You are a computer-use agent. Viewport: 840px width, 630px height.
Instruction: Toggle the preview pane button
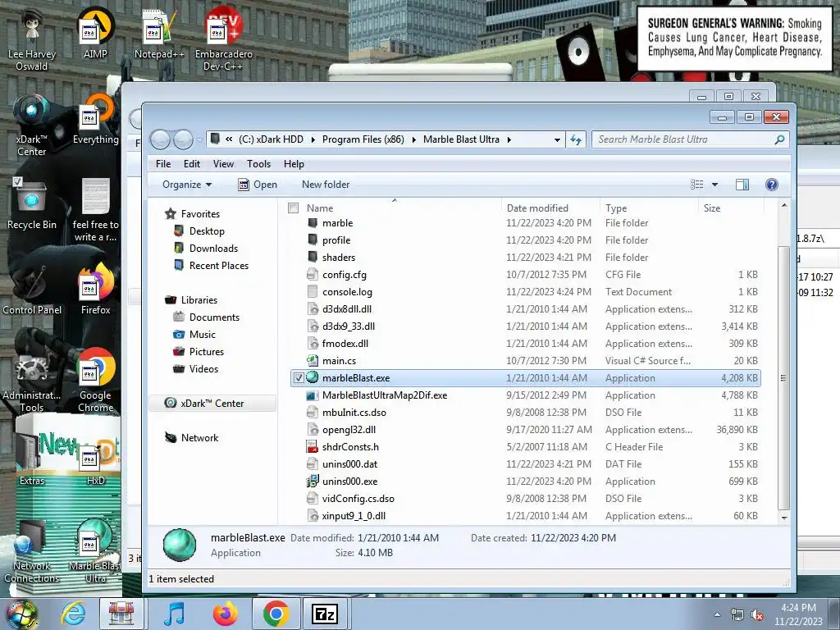click(x=742, y=185)
